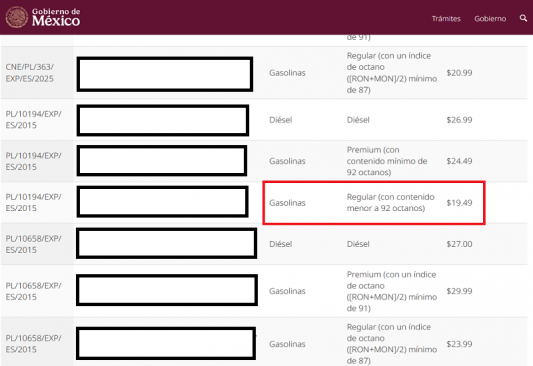Click PL/10658/EXP/ES/2015 in the $27.00 row
The height and width of the screenshot is (366, 533).
tap(33, 244)
